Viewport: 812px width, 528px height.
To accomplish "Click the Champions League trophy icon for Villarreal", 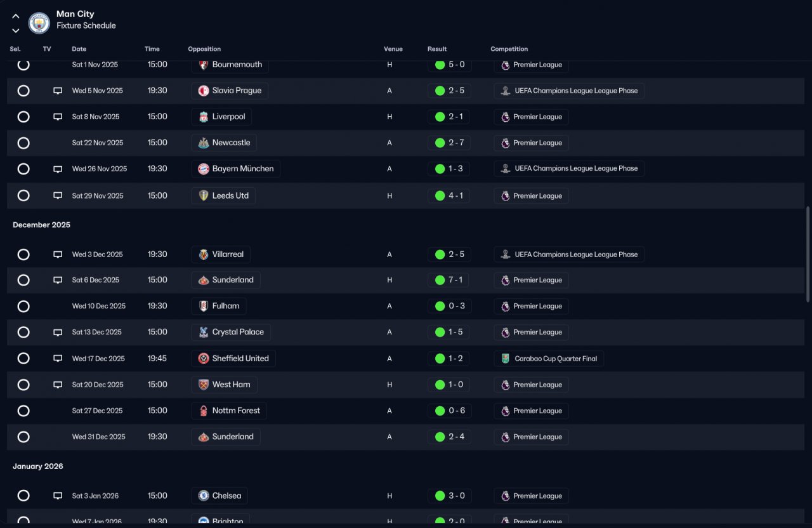I will [505, 254].
